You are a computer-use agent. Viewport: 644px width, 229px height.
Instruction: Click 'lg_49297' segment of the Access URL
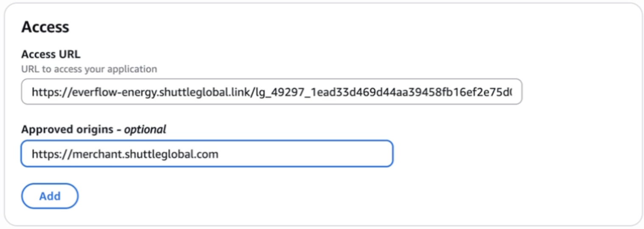(275, 92)
